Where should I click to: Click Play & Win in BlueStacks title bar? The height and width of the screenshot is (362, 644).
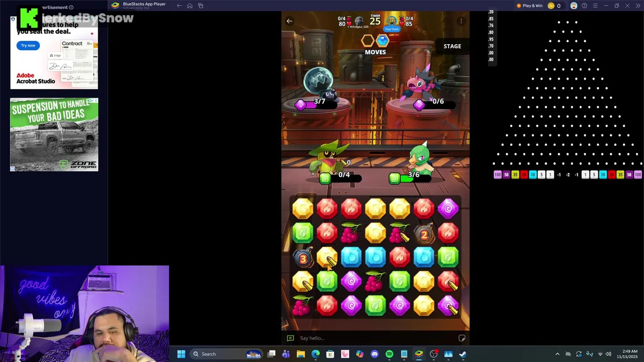pos(529,6)
